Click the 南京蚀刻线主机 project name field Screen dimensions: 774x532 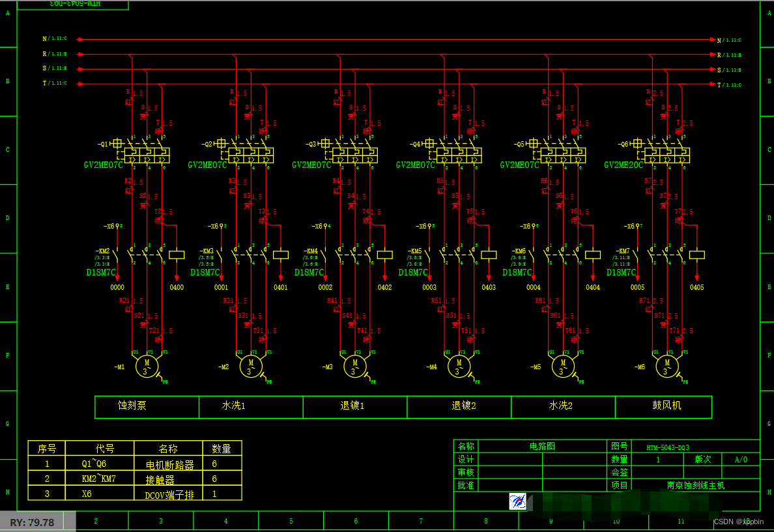(x=695, y=486)
